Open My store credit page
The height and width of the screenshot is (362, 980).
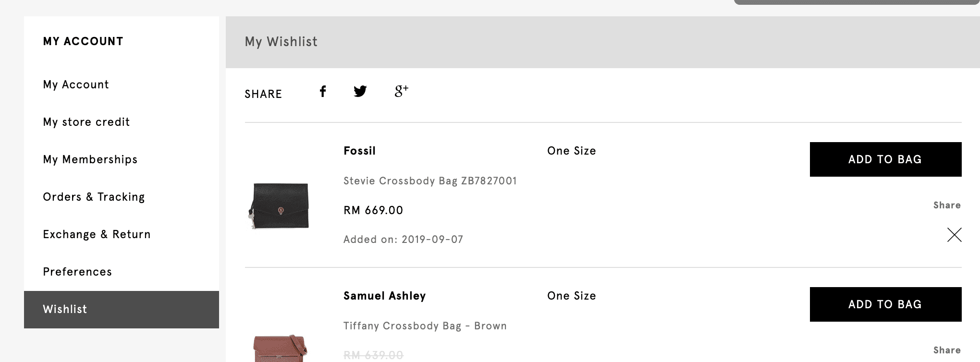tap(86, 122)
